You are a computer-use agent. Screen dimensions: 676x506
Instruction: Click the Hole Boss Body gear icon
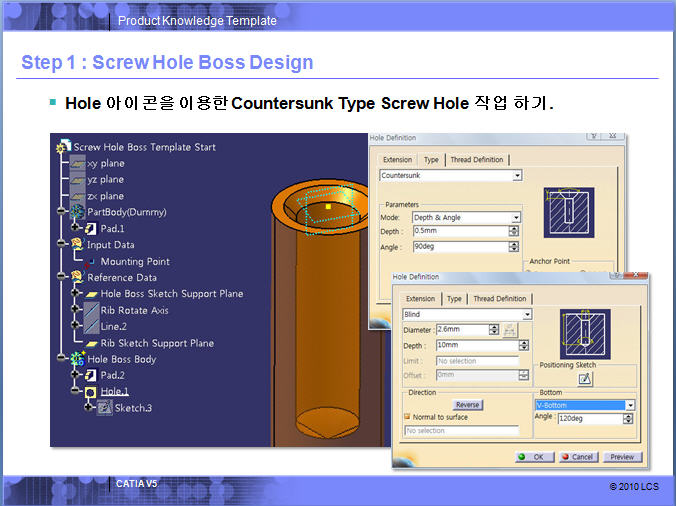pyautogui.click(x=75, y=359)
